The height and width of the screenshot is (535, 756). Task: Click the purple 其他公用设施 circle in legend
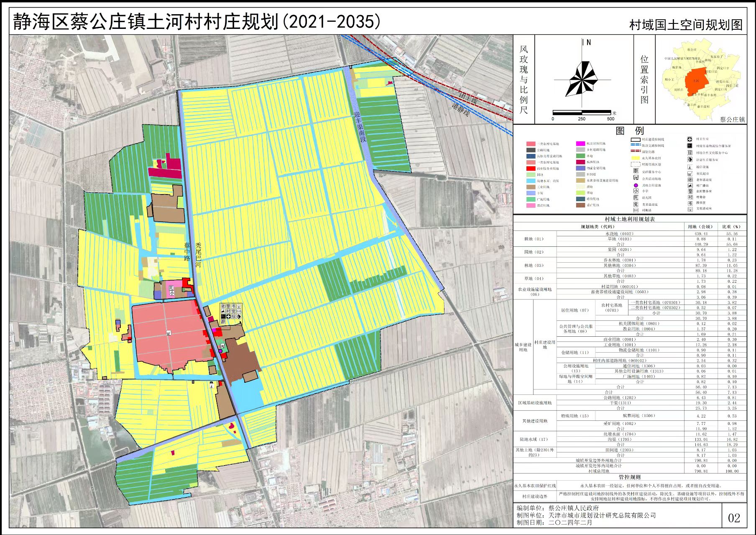coord(636,185)
